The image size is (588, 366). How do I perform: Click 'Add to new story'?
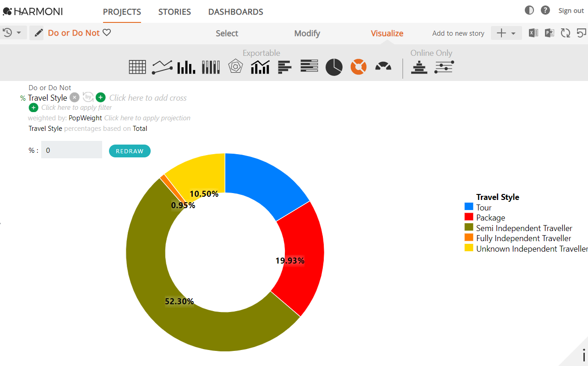tap(458, 33)
